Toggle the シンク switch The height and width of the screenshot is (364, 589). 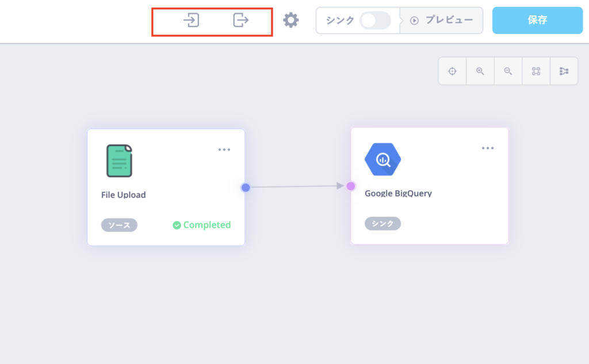(375, 20)
